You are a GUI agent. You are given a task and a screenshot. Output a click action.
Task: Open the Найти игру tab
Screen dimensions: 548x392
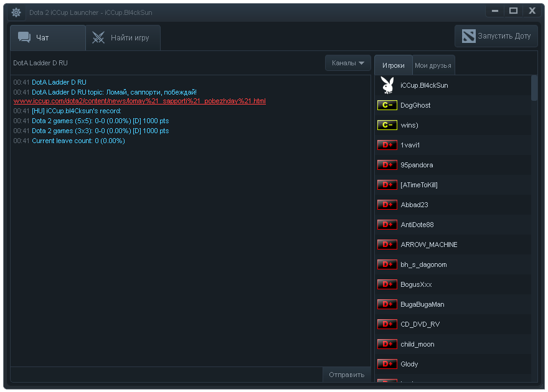(123, 38)
